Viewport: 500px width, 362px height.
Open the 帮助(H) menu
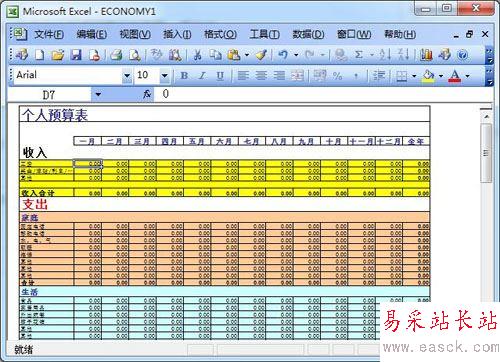pos(400,34)
